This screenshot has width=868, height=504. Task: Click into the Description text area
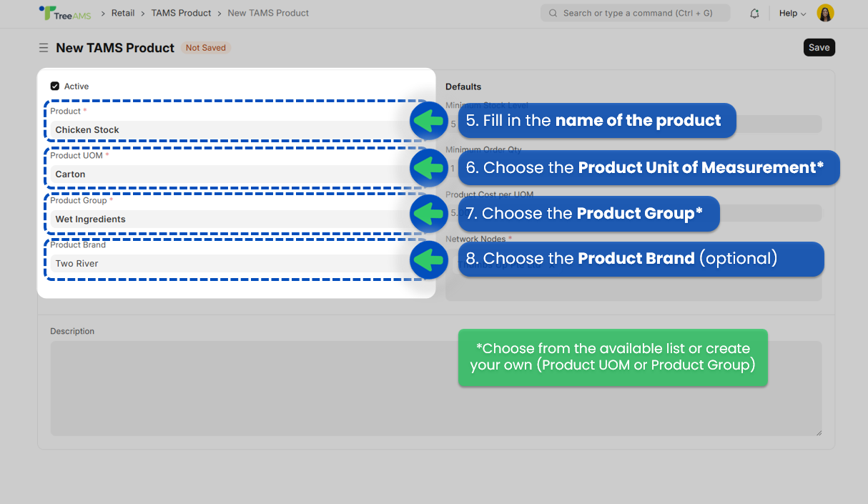pyautogui.click(x=436, y=388)
